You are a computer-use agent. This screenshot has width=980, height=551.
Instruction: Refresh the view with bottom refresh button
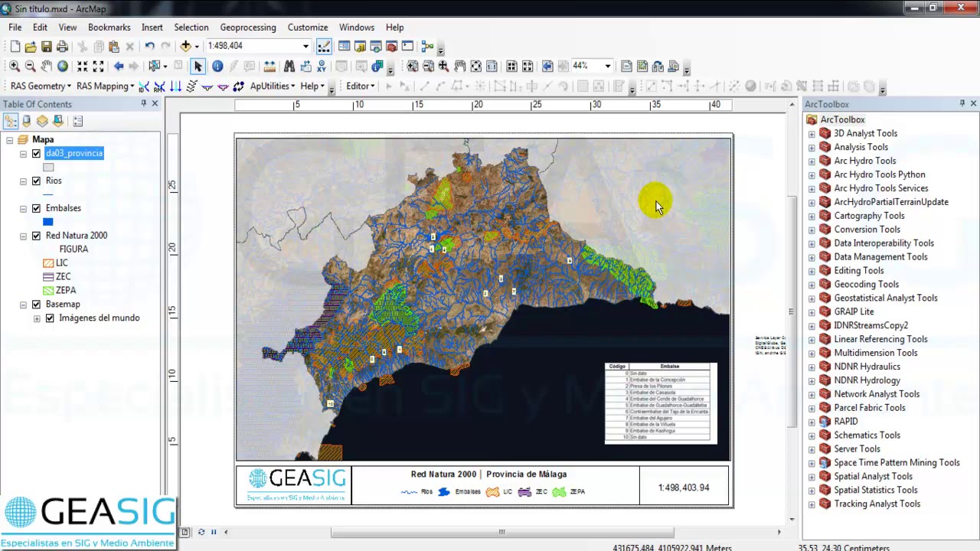201,532
